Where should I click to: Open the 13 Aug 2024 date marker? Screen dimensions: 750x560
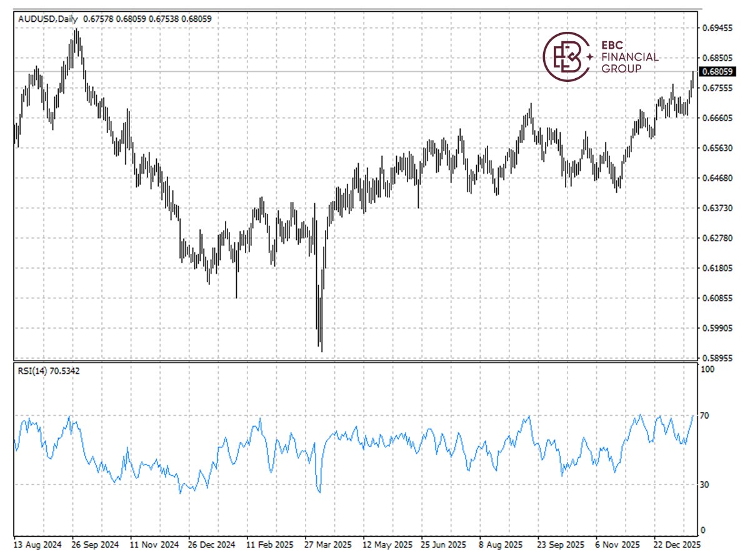pyautogui.click(x=37, y=545)
